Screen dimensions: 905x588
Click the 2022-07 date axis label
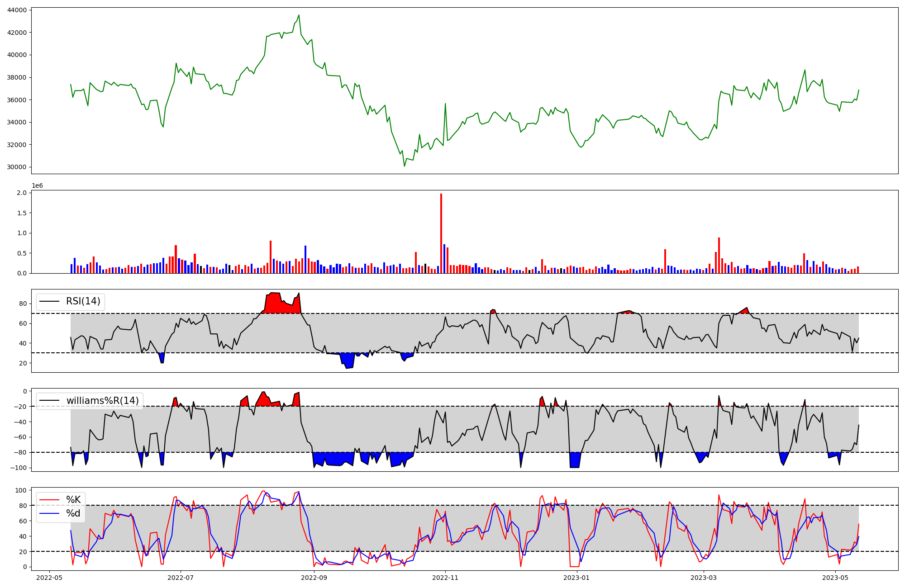[x=181, y=578]
